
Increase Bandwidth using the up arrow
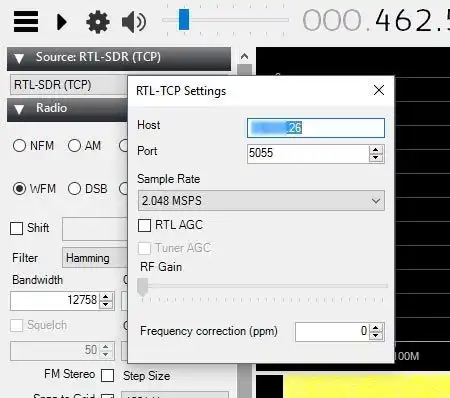pyautogui.click(x=106, y=296)
